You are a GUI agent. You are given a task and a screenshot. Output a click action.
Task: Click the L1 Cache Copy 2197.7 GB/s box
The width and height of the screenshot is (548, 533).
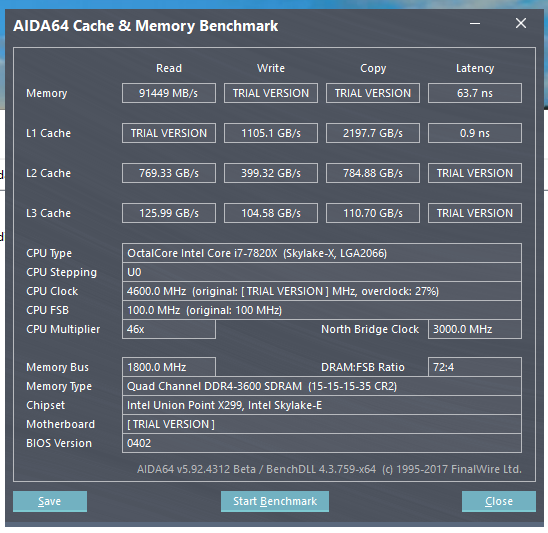click(x=373, y=133)
